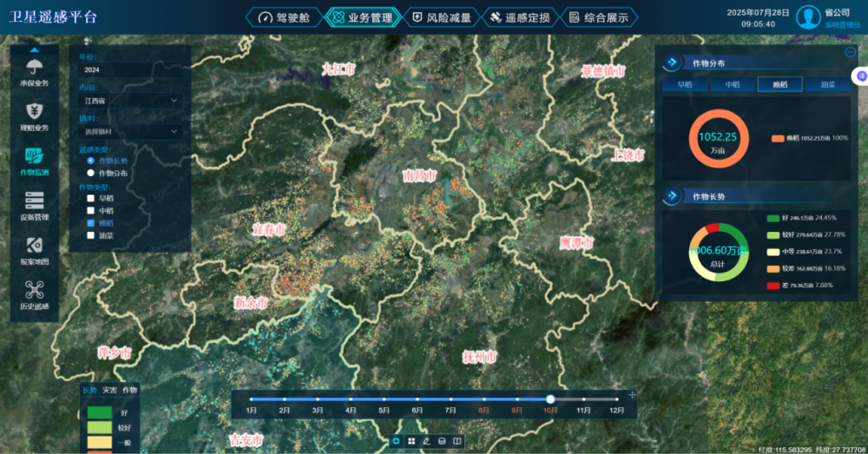Open the 历史遥感 drone icon
Image resolution: width=868 pixels, height=454 pixels.
pyautogui.click(x=35, y=290)
